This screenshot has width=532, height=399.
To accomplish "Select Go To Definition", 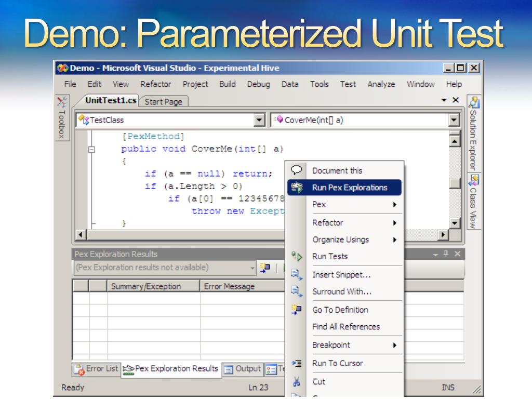I will (x=344, y=310).
